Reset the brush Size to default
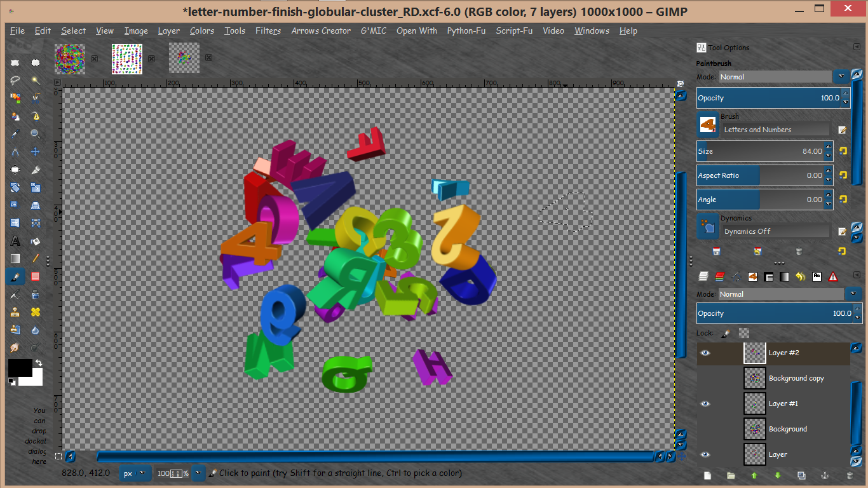Image resolution: width=868 pixels, height=488 pixels. tap(843, 151)
